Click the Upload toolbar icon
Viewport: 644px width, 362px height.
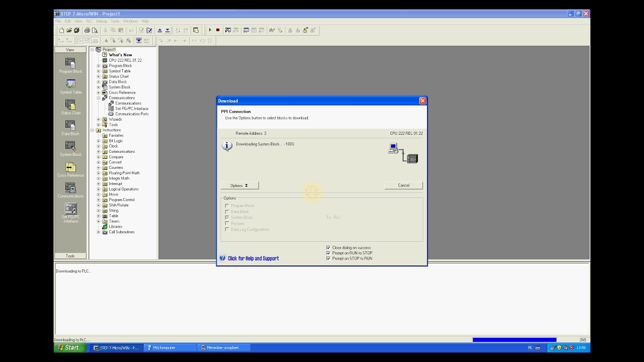tap(160, 30)
